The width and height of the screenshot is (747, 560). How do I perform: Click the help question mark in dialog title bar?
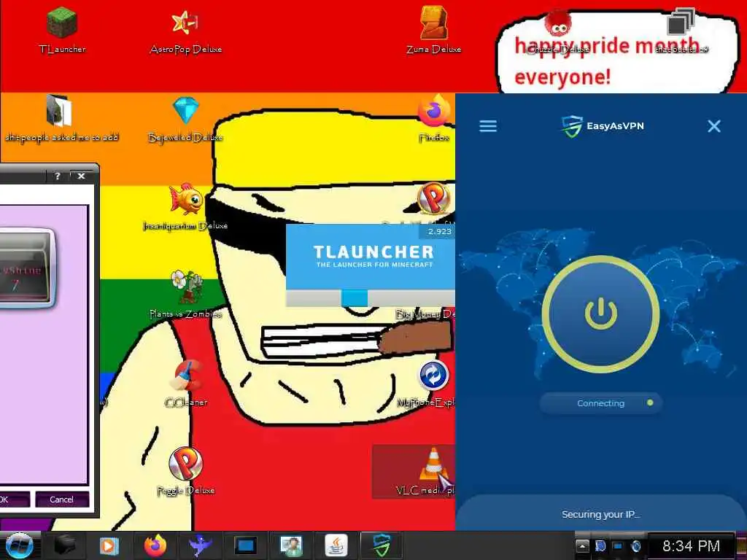[x=58, y=176]
